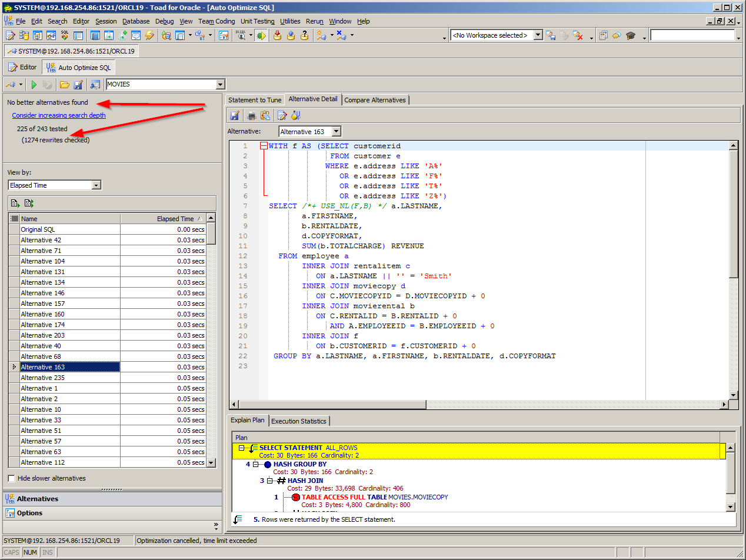Collapse the HASH JOIN plan node
The image size is (746, 560).
click(269, 481)
